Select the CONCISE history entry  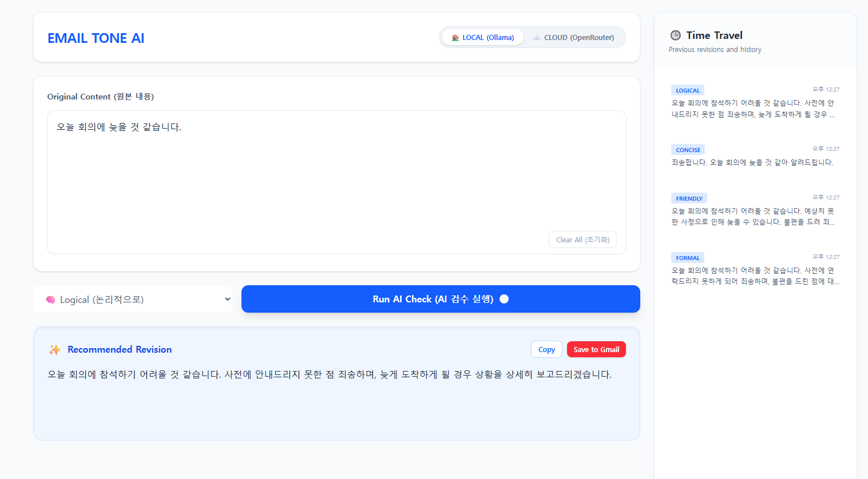755,157
